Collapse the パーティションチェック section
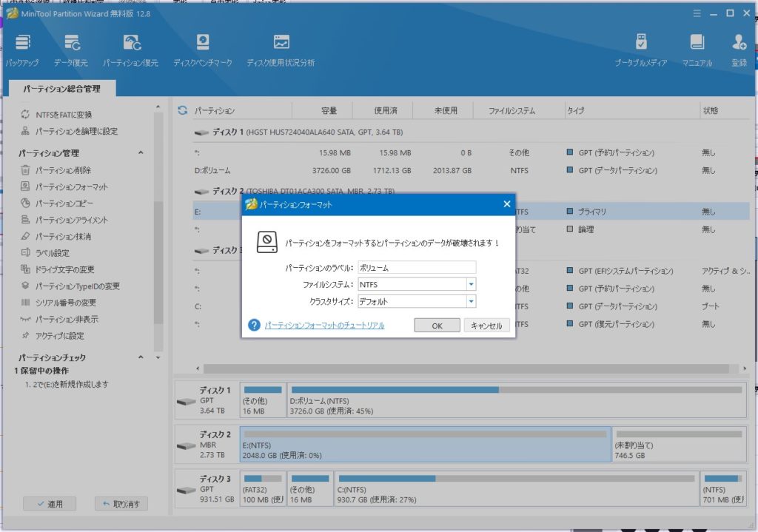 (141, 358)
